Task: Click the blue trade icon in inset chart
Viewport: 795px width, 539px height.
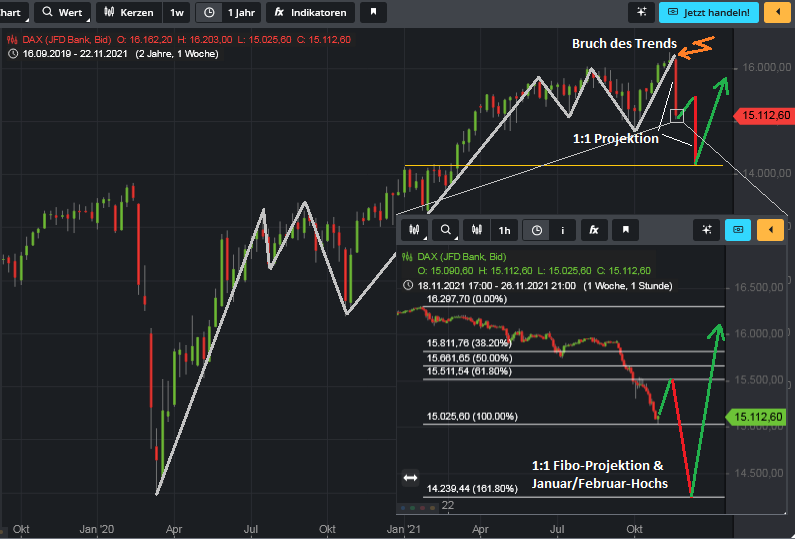Action: (x=737, y=230)
